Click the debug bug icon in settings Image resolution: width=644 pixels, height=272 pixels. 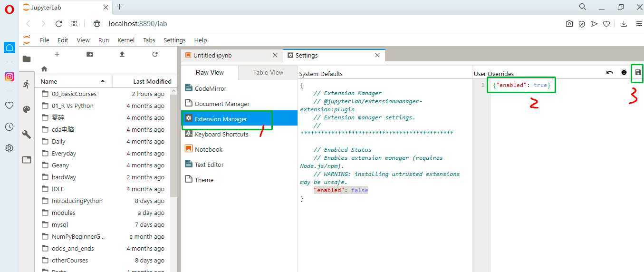point(624,73)
